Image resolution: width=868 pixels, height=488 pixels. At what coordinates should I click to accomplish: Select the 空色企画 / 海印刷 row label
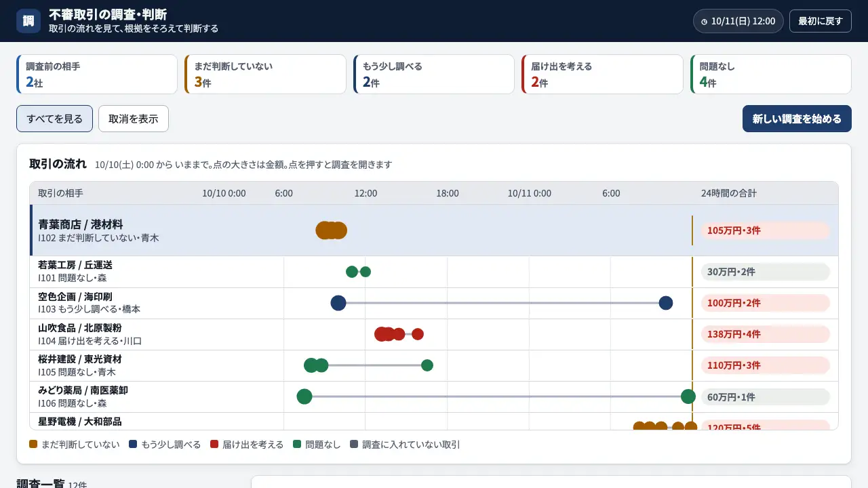tap(75, 296)
